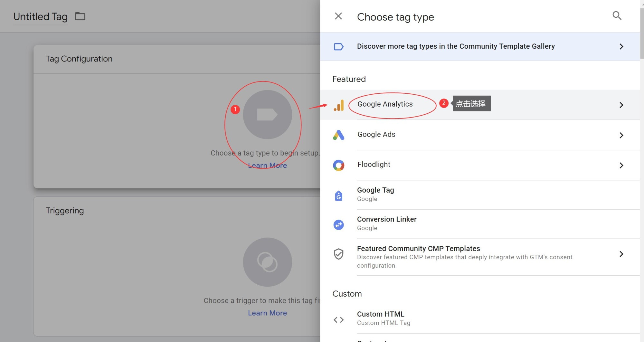Screen dimensions: 644x342
Task: Click the CMP Templates shield icon
Action: 338,254
